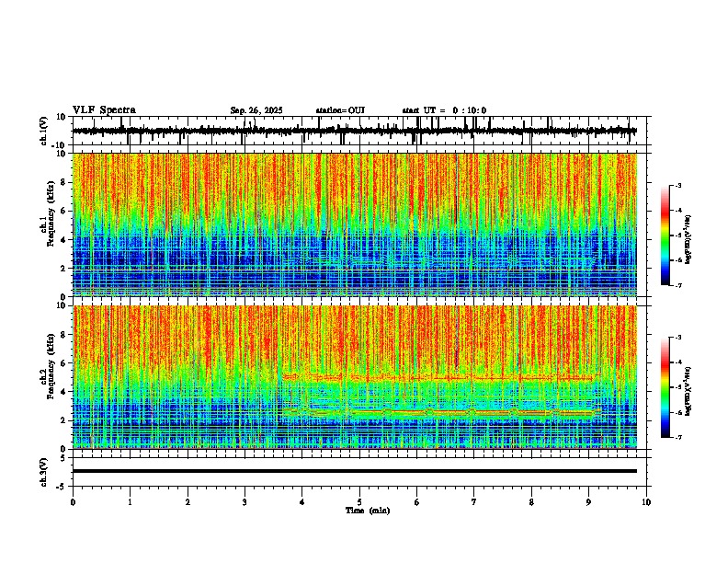This screenshot has width=728, height=563.
Task: Click the time axis tick label "9"
Action: tap(588, 502)
